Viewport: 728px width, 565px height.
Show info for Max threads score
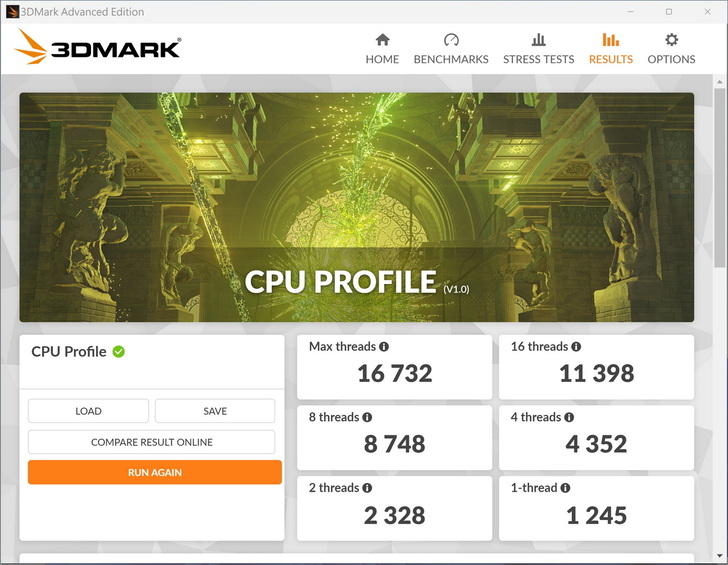coord(384,347)
